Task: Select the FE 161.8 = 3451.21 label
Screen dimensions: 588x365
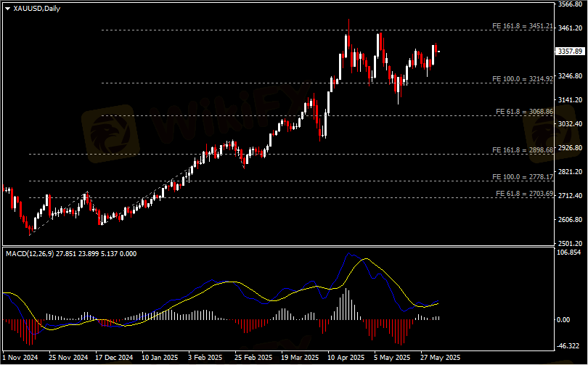Action: point(523,26)
